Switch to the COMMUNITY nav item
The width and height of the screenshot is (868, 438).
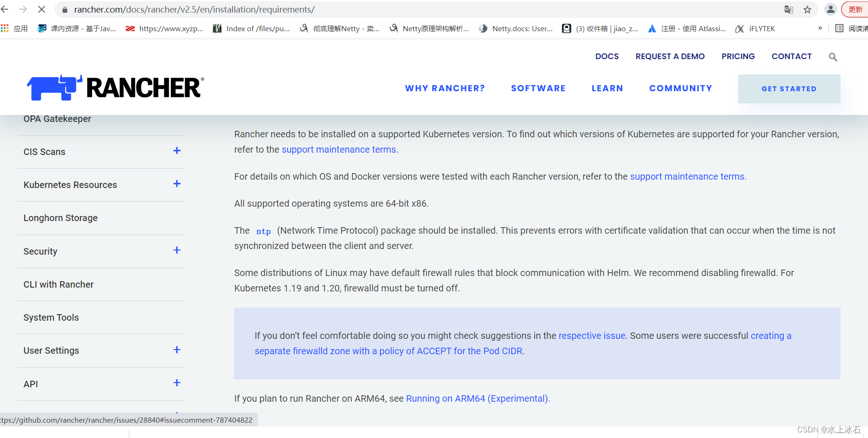681,88
